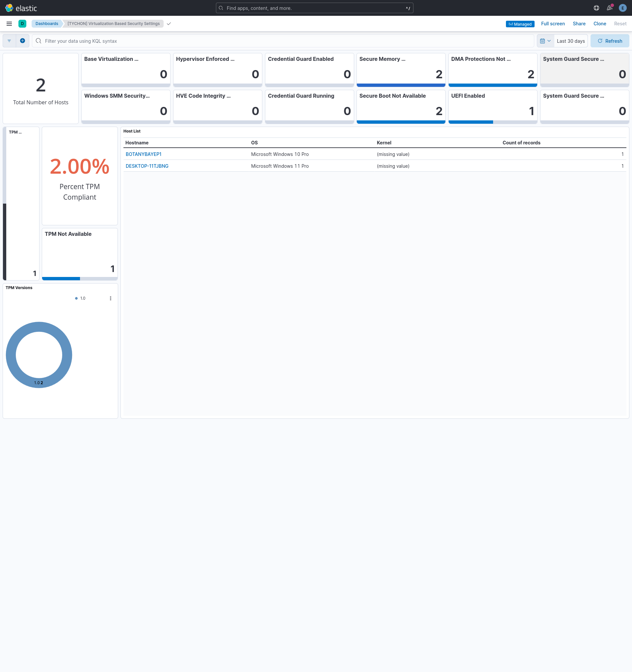Click the TPM Versions panel title
The image size is (632, 672).
(x=19, y=288)
